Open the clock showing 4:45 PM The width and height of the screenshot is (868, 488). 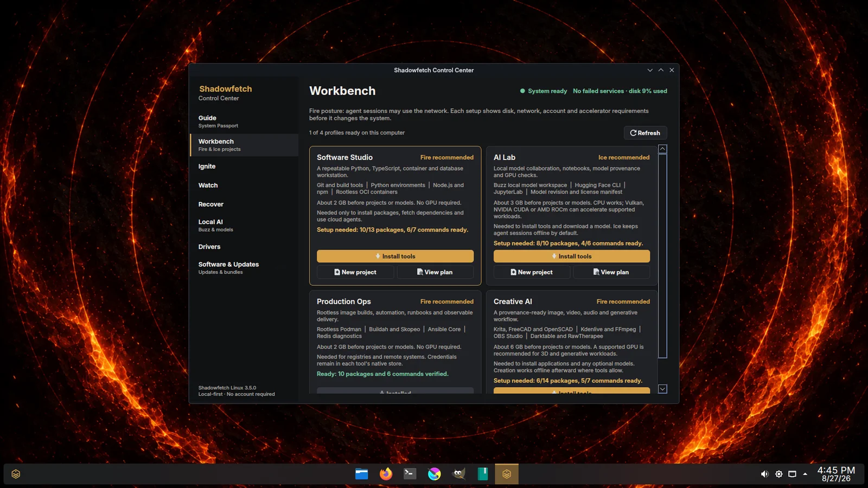[x=836, y=474]
